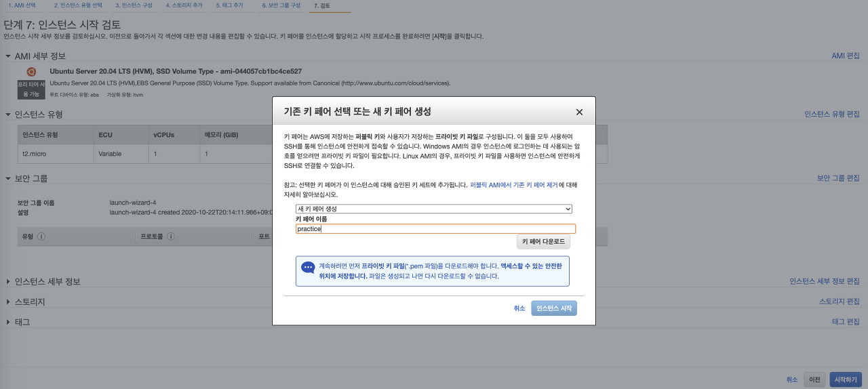868x389 pixels.
Task: Collapse the 보안 그룹 section
Action: coord(8,178)
